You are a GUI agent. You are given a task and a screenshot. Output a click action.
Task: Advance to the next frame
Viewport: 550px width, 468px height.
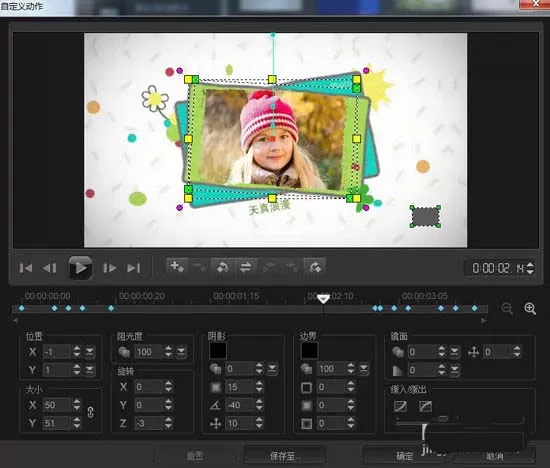tap(109, 268)
